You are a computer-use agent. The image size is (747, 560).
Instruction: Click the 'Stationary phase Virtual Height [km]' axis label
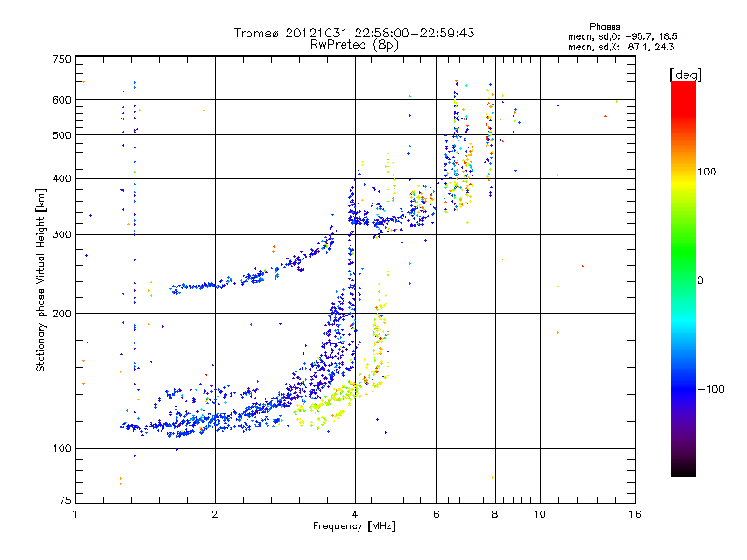(40, 280)
